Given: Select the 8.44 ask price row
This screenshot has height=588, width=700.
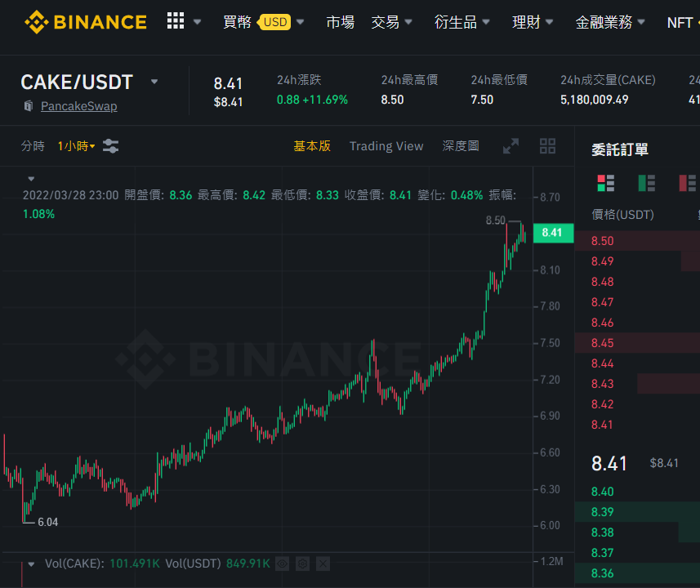Looking at the screenshot, I should coord(637,363).
